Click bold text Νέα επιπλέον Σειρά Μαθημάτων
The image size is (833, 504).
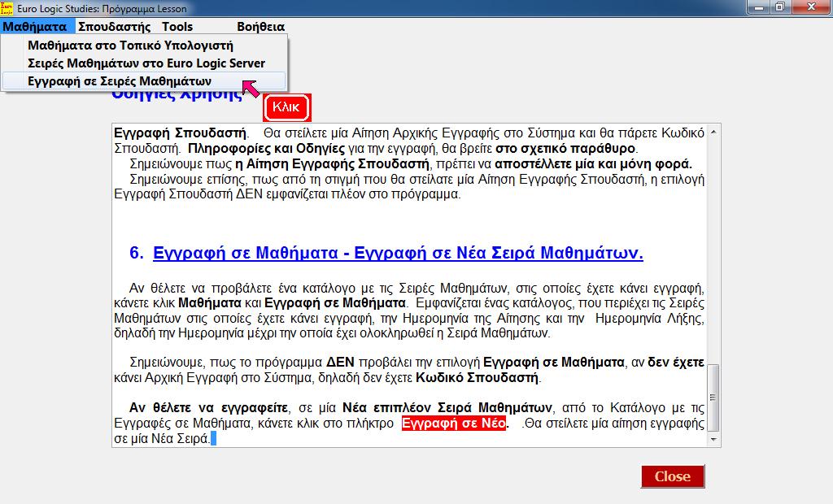pyautogui.click(x=447, y=408)
